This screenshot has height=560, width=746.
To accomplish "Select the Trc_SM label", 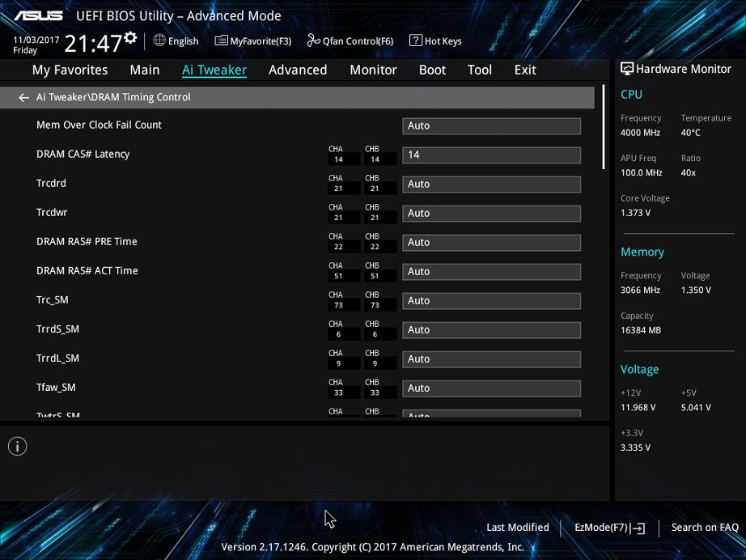I will point(53,299).
